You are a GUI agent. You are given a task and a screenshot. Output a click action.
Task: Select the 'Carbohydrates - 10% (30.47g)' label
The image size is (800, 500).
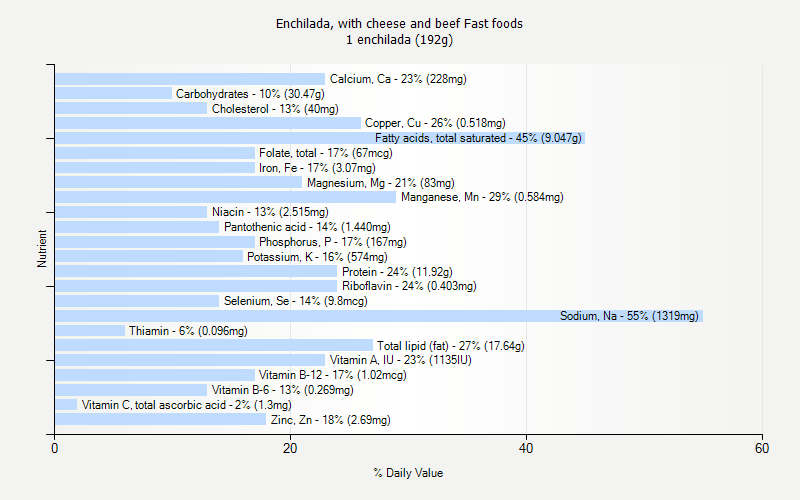click(x=250, y=94)
